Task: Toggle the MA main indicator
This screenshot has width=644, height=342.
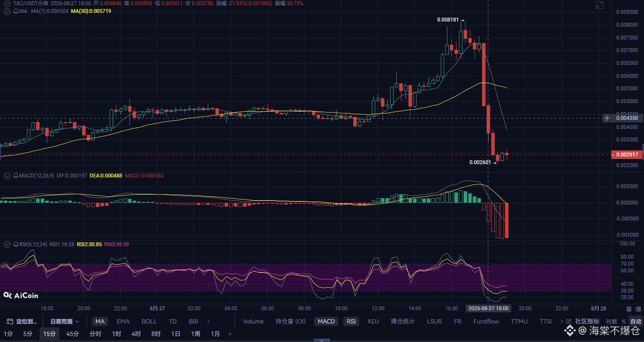Action: tap(100, 321)
